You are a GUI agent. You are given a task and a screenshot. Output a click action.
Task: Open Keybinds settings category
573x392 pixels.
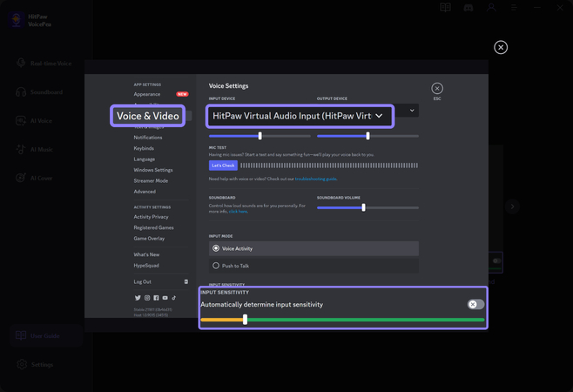(144, 148)
